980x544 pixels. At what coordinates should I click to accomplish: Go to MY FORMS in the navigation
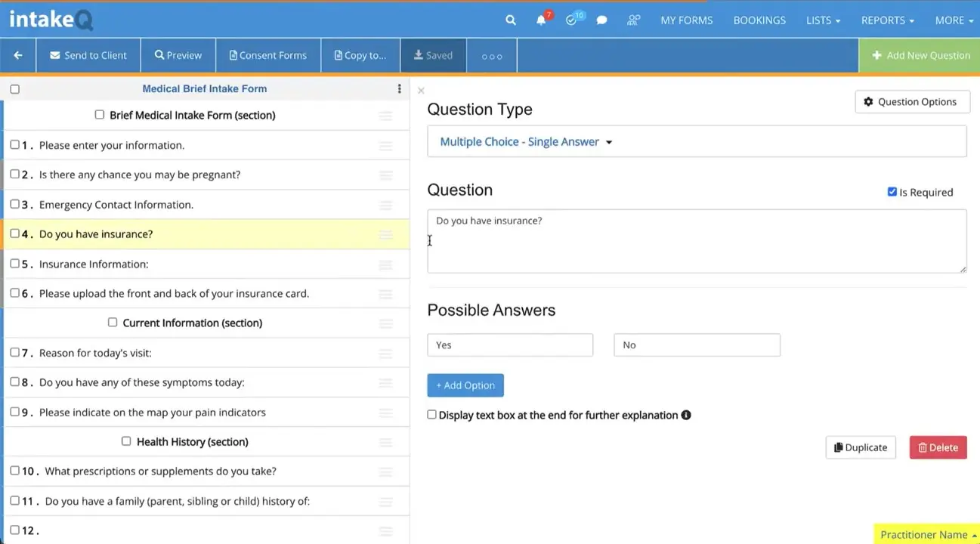(686, 20)
